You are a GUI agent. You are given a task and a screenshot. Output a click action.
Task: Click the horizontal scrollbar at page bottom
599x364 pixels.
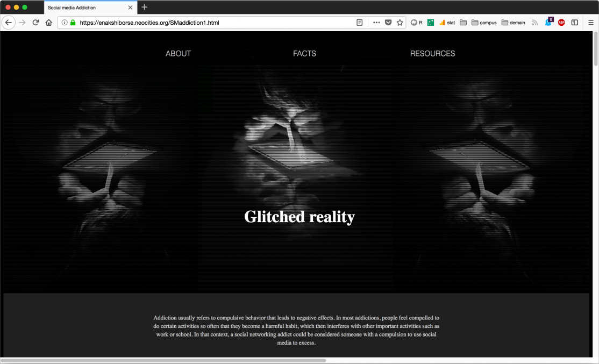point(161,360)
